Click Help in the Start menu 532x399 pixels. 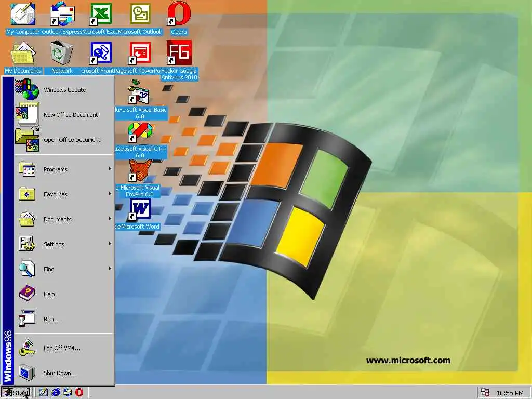[64, 294]
